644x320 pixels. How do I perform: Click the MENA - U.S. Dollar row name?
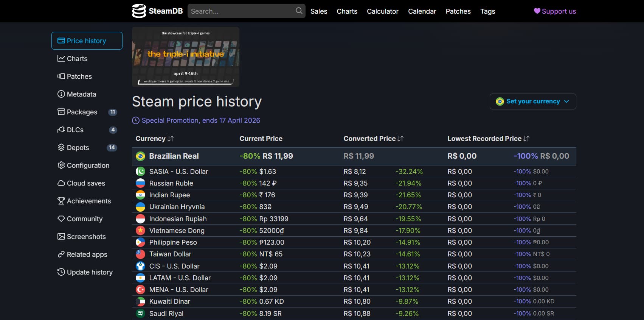click(179, 290)
